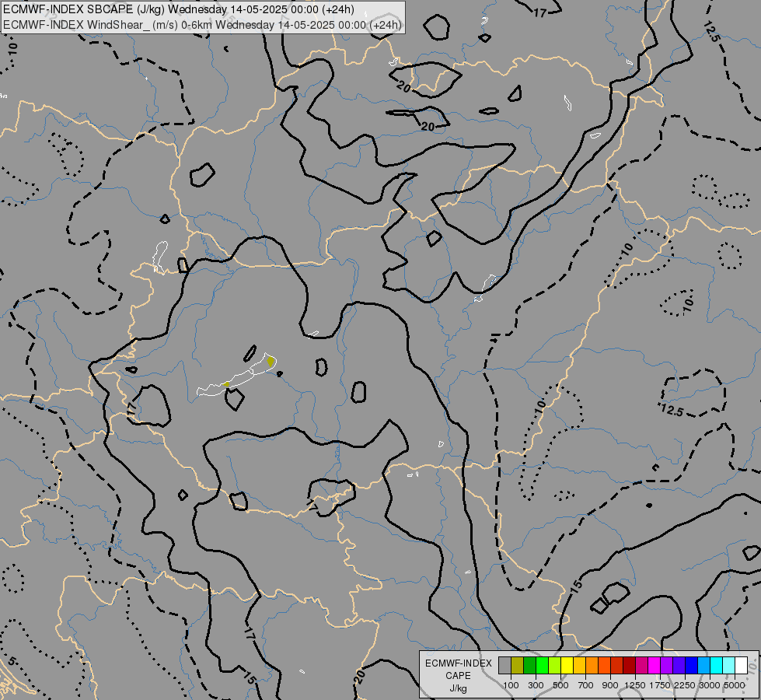Select the pure yellow legend swatch
This screenshot has width=761, height=700.
coord(567,666)
